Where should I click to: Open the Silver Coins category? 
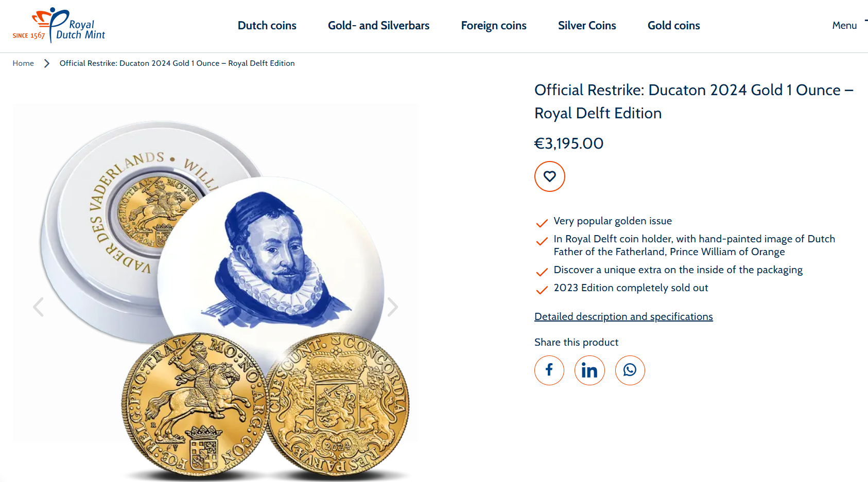(587, 26)
